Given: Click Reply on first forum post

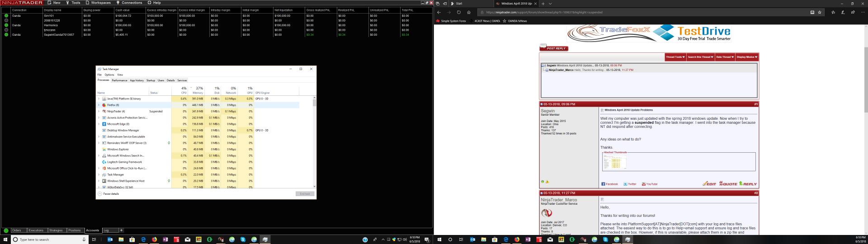Looking at the screenshot, I should [x=748, y=184].
